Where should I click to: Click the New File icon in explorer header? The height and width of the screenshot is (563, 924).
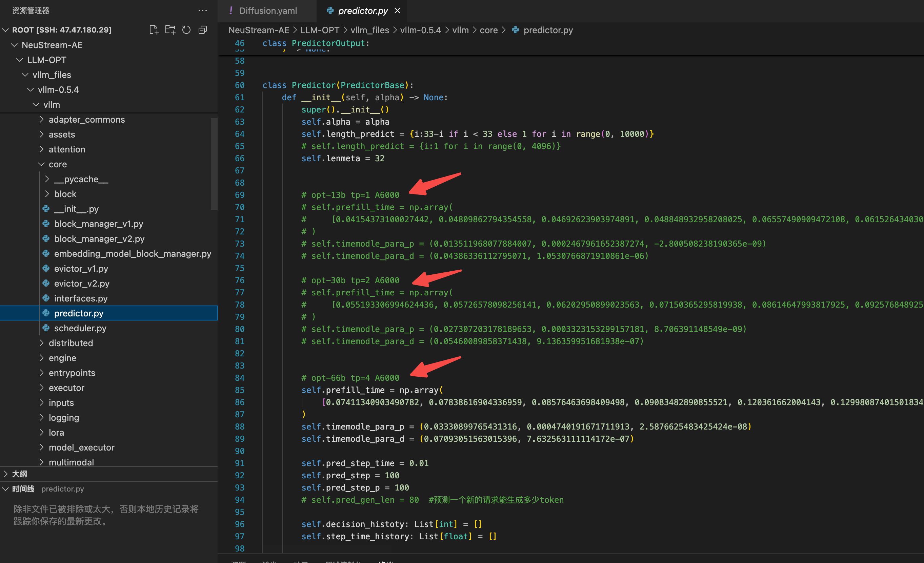coord(154,30)
